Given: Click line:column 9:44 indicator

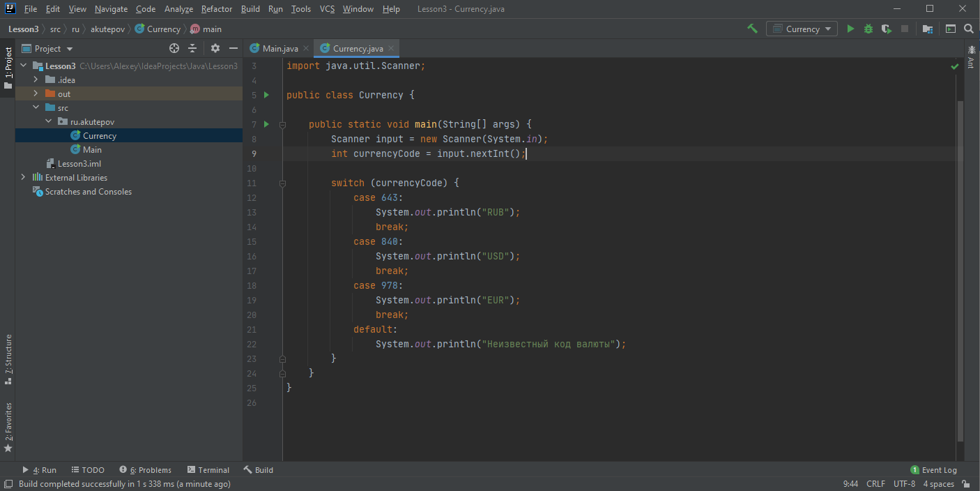Looking at the screenshot, I should tap(850, 483).
